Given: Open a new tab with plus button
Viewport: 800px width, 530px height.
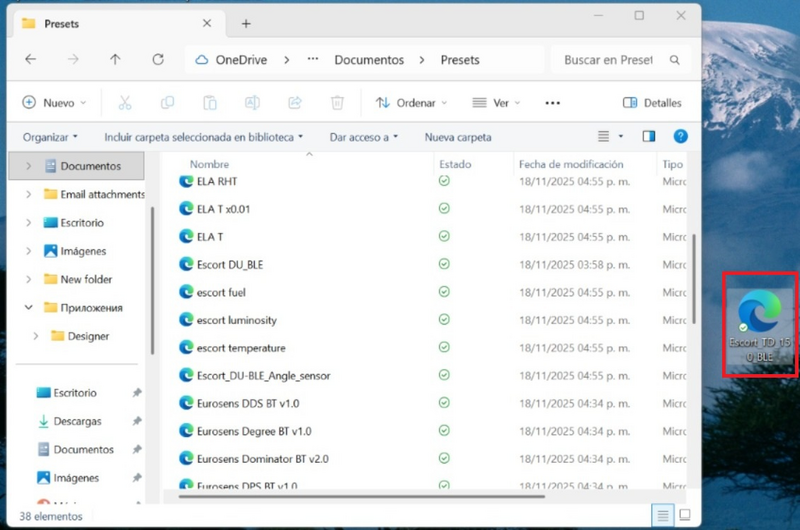Looking at the screenshot, I should tap(246, 23).
